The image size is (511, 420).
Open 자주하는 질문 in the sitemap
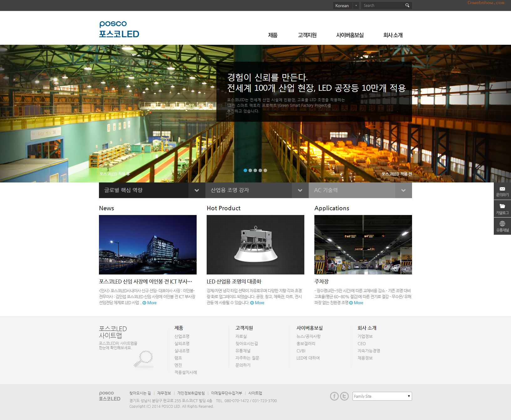(247, 358)
